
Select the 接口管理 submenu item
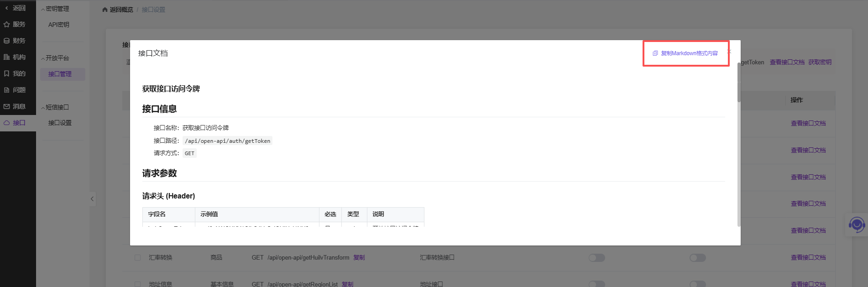tap(63, 74)
